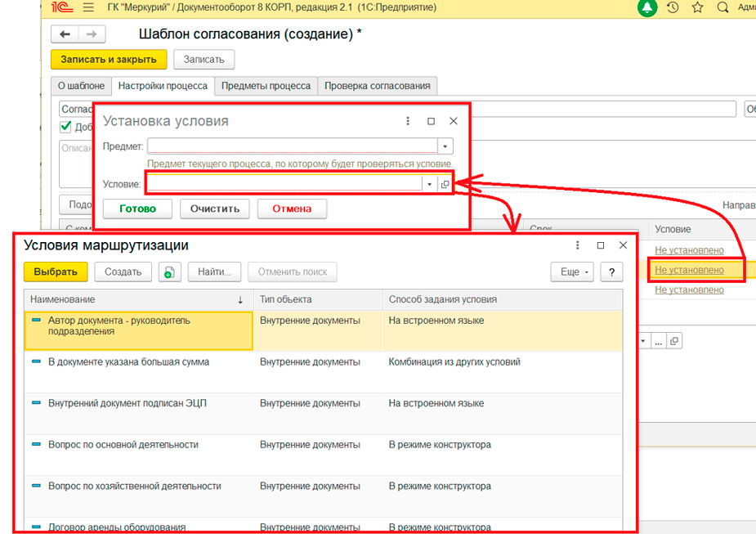Click the first Не установлено link
This screenshot has height=534, width=756.
pyautogui.click(x=689, y=250)
